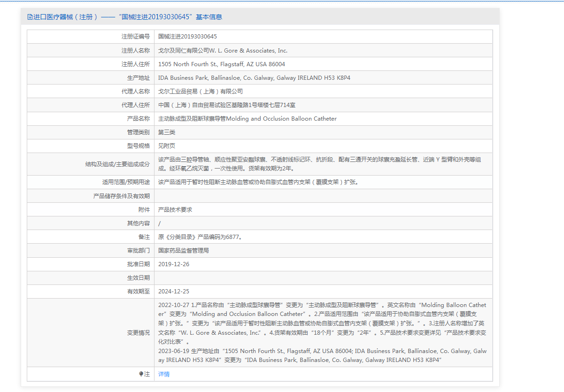Click the change entry dated 2023-06-19

point(322,355)
